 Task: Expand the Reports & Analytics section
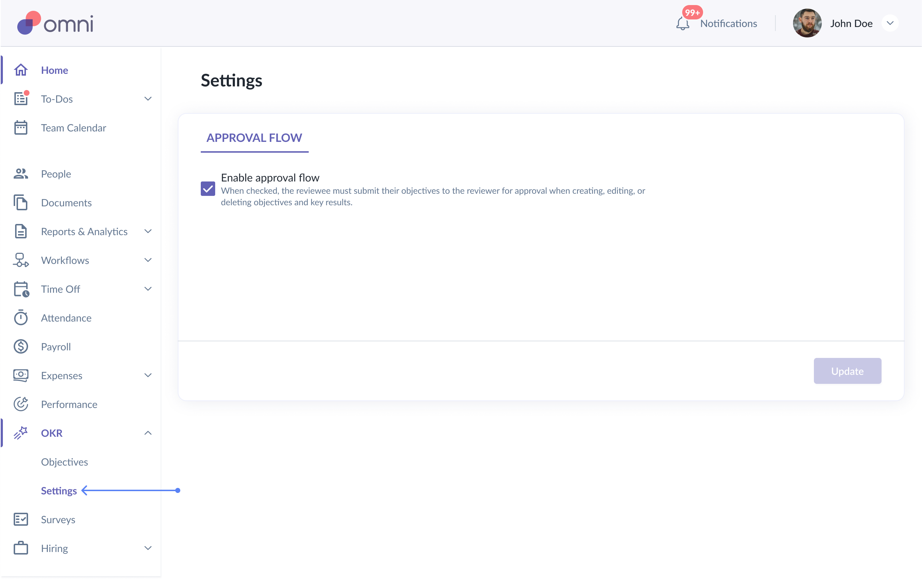[x=148, y=231]
